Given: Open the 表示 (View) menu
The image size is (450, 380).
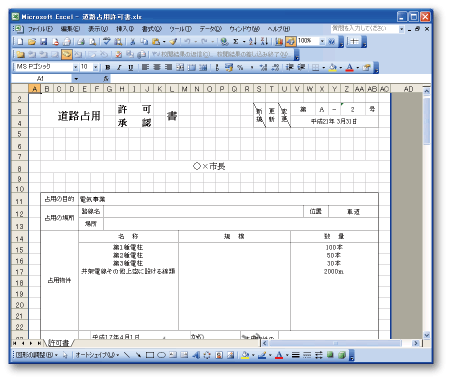Looking at the screenshot, I should [x=98, y=29].
